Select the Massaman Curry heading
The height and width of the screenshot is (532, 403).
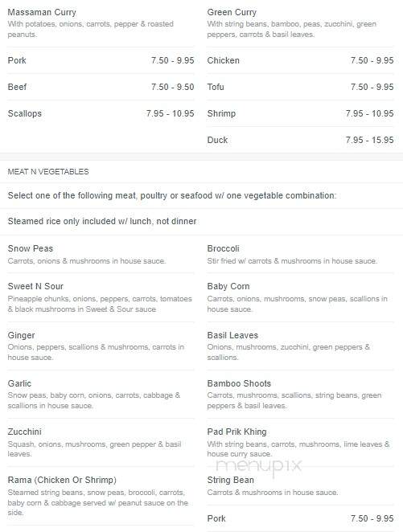[42, 12]
